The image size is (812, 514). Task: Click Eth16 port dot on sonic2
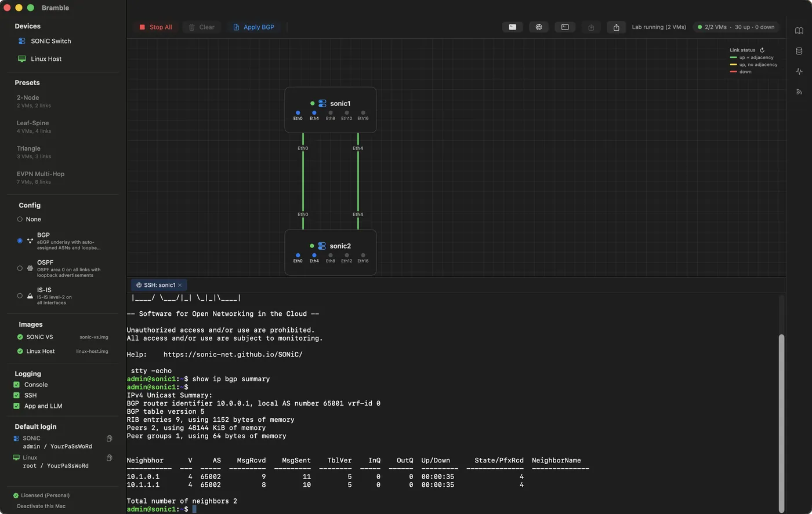(363, 256)
